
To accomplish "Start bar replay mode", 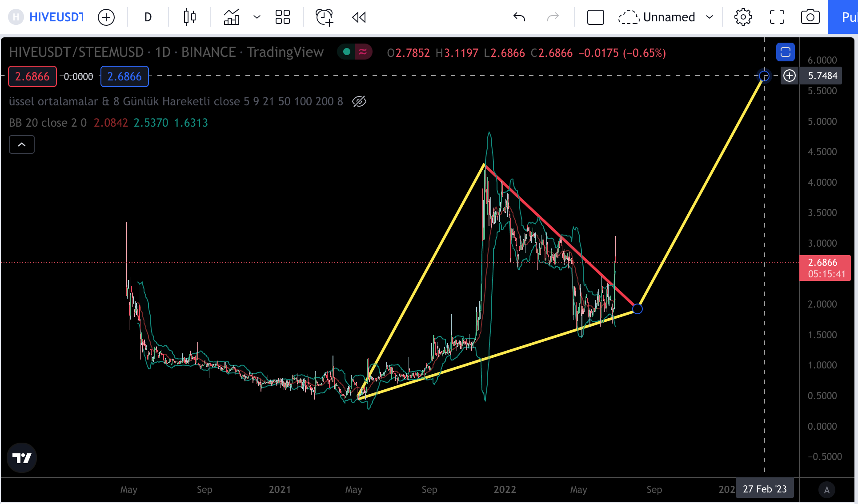I will pyautogui.click(x=359, y=17).
